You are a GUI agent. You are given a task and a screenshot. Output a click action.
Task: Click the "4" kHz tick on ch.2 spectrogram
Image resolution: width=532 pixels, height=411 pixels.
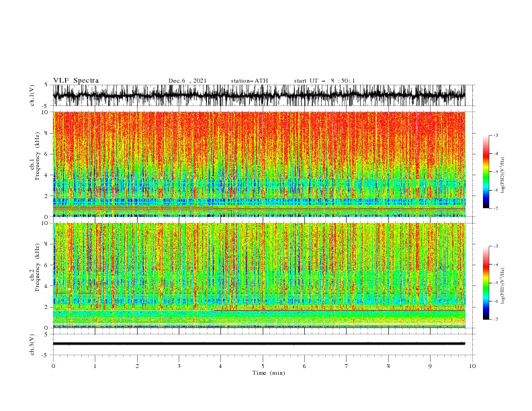pos(47,286)
